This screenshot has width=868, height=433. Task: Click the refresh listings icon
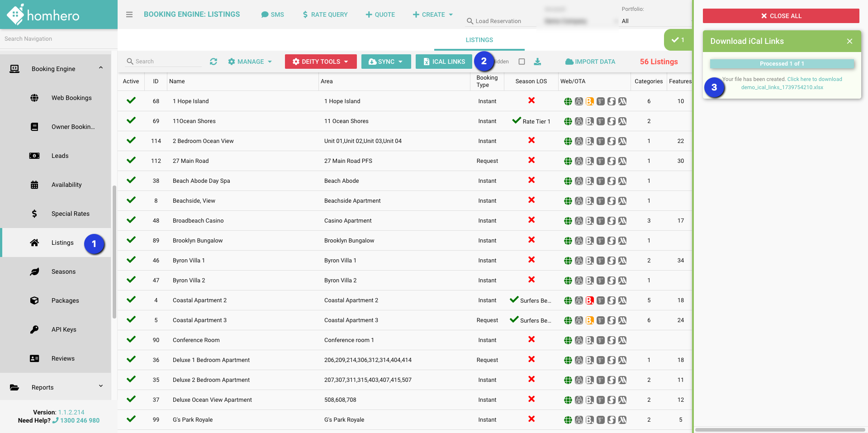[x=213, y=62]
